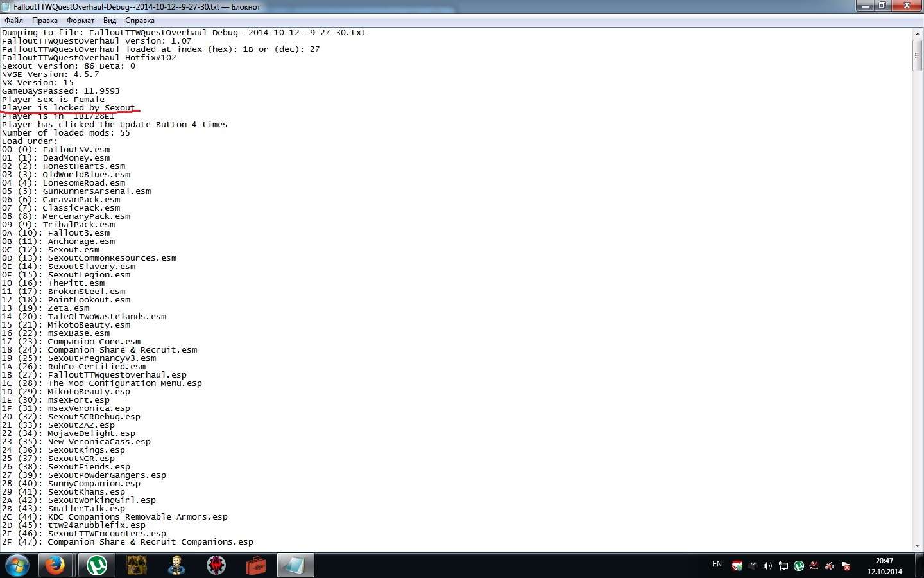The height and width of the screenshot is (578, 924).
Task: Click the line 'Player sex is Female'
Action: click(53, 100)
